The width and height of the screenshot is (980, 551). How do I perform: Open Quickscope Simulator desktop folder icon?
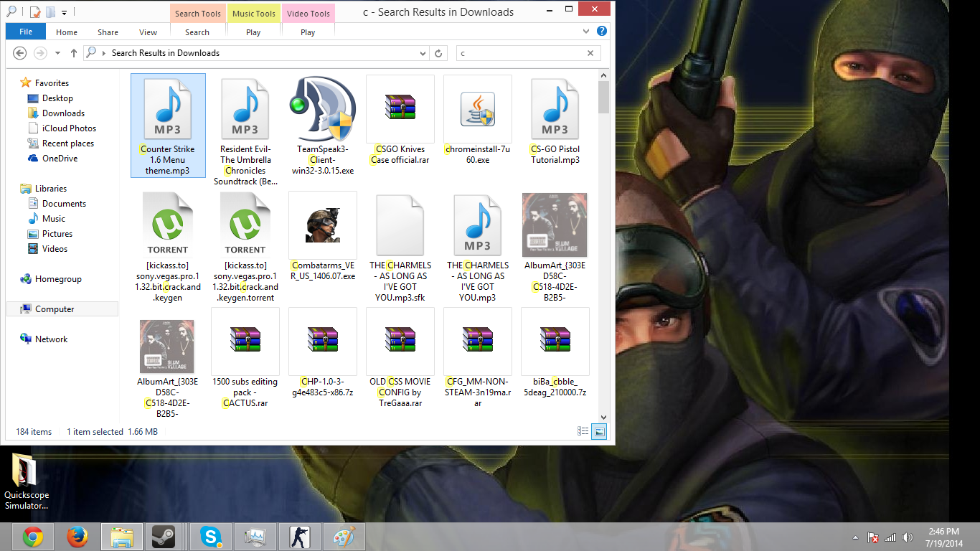click(x=27, y=481)
